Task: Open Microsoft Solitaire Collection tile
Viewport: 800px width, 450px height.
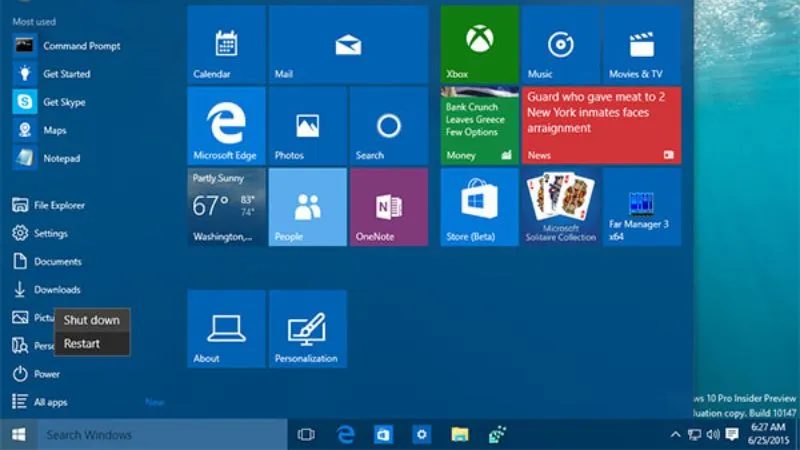Action: coord(561,207)
